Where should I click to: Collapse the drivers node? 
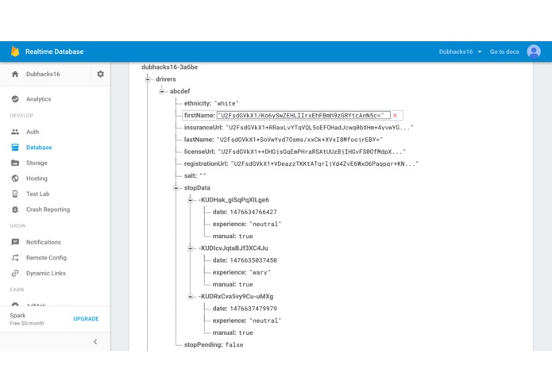pyautogui.click(x=148, y=79)
